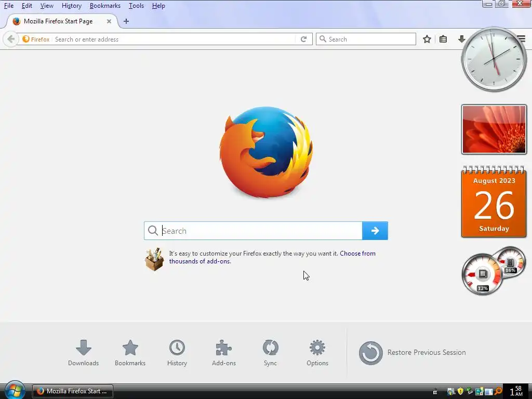Click the Windows flag tray icon
This screenshot has height=399, width=532.
[451, 392]
